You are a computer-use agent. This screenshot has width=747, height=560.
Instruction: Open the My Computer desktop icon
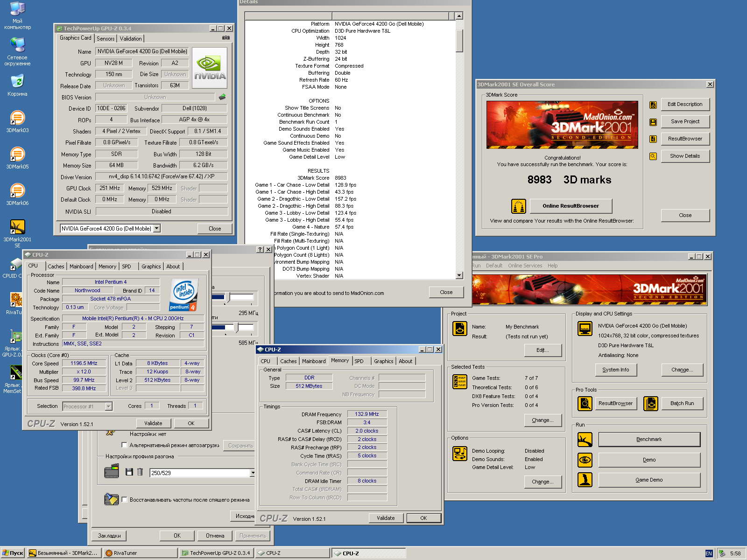coord(17,15)
